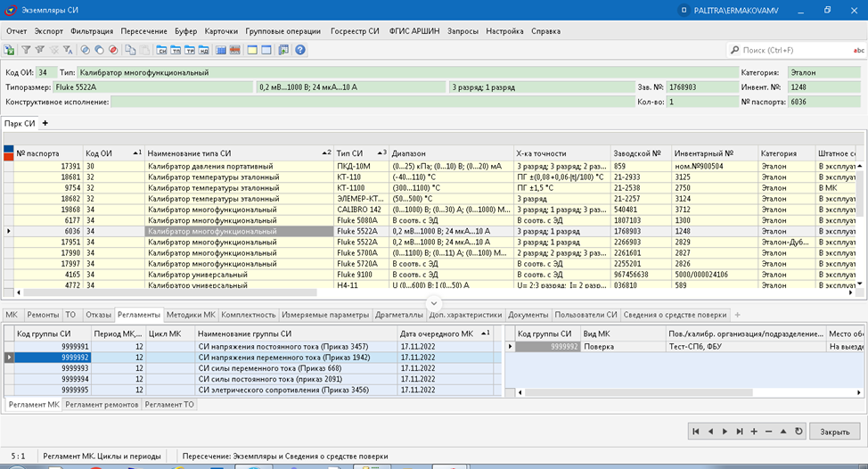Screen dimensions: 868x469
Task: Select the КТ-1100 calibrator row
Action: [x=434, y=188]
